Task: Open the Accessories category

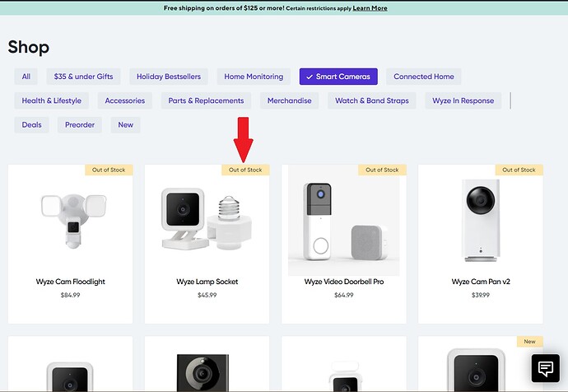Action: pos(125,100)
